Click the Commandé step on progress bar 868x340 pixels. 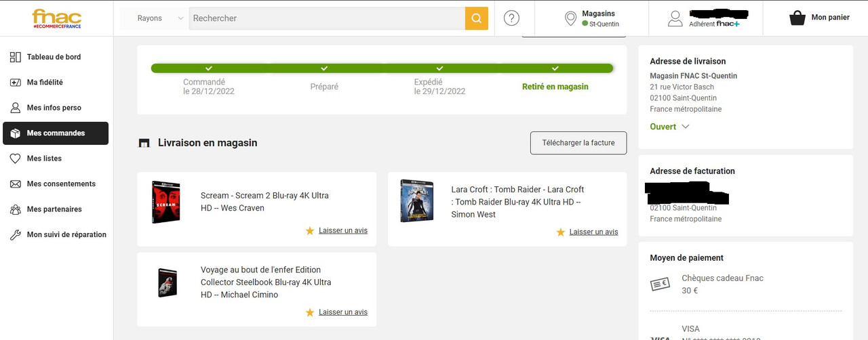pyautogui.click(x=208, y=68)
